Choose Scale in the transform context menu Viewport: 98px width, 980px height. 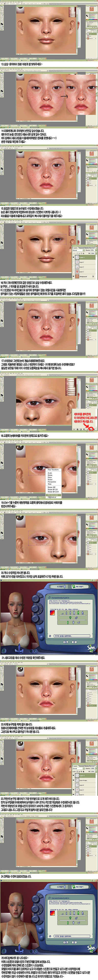tap(50, 473)
